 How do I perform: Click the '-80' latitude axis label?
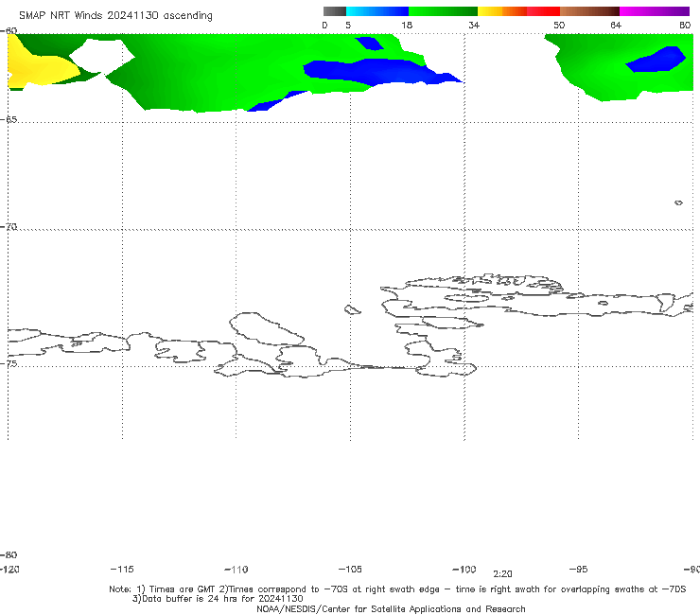(x=9, y=555)
